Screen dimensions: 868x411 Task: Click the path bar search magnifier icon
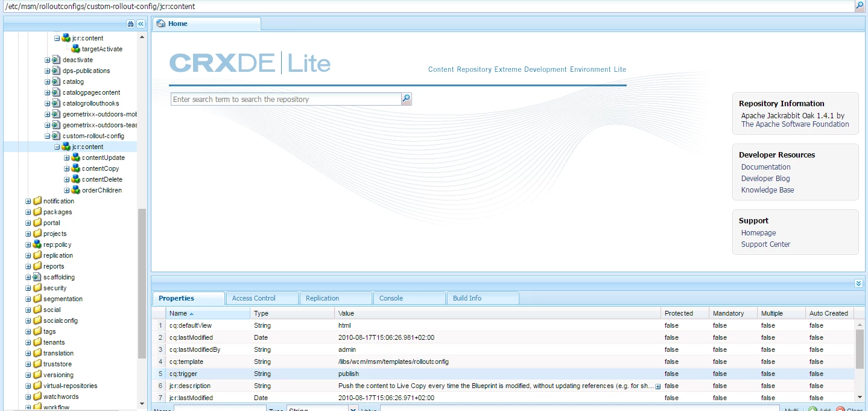pos(860,6)
